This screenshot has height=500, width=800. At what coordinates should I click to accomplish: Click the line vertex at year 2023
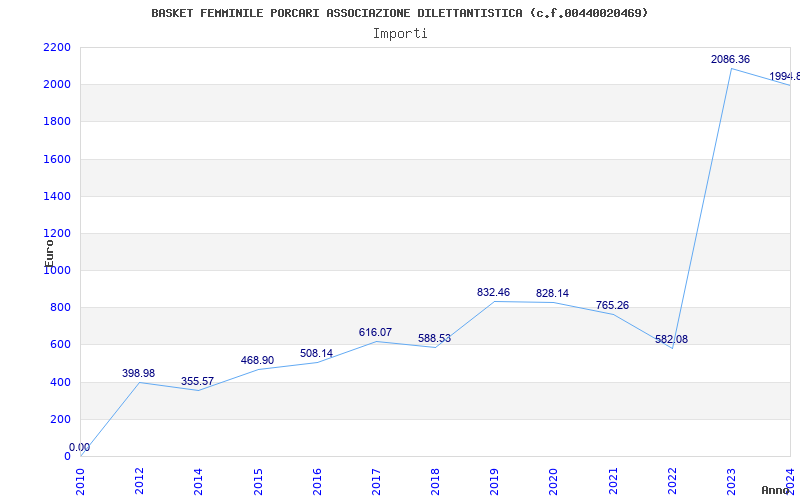732,68
